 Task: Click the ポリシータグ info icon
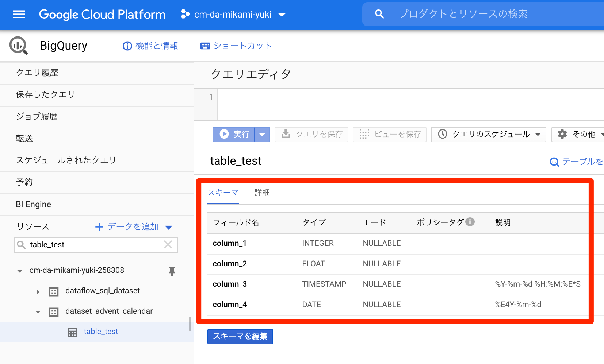click(470, 221)
